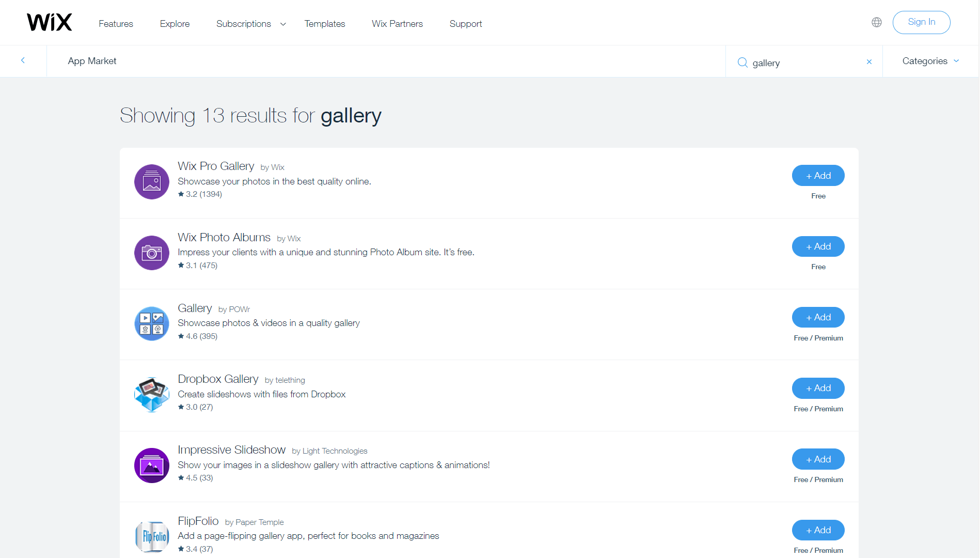The width and height of the screenshot is (980, 558).
Task: Open the FlipFolio app icon
Action: tap(152, 536)
